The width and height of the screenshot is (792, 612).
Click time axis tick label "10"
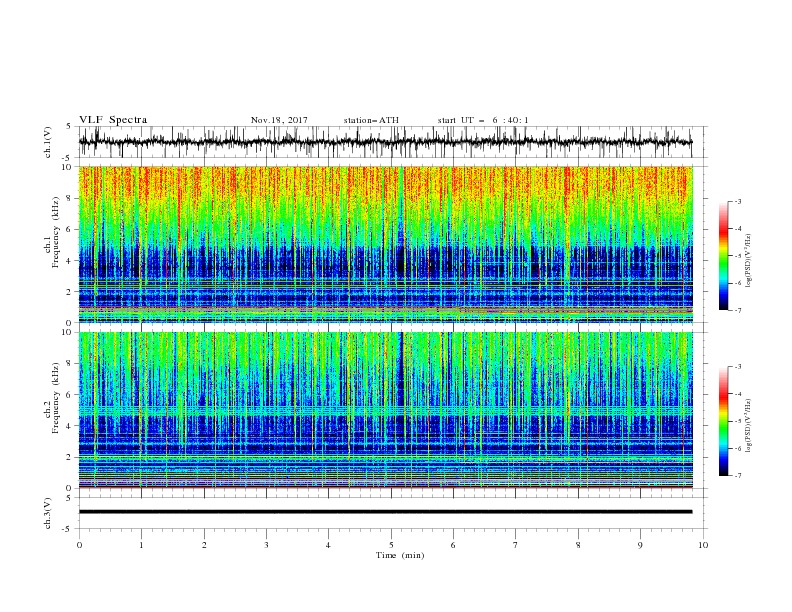pyautogui.click(x=703, y=545)
